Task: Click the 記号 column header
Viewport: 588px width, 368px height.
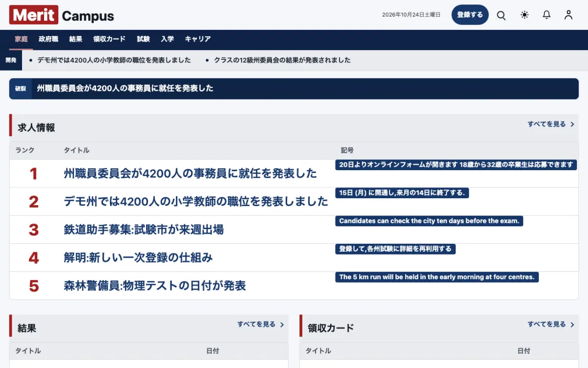Action: pyautogui.click(x=347, y=150)
